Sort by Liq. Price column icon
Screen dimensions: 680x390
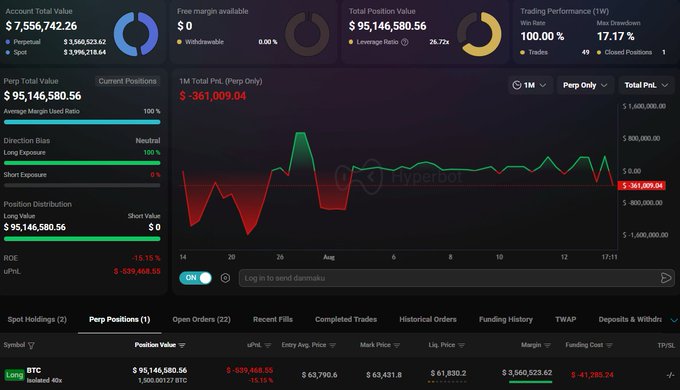click(461, 345)
